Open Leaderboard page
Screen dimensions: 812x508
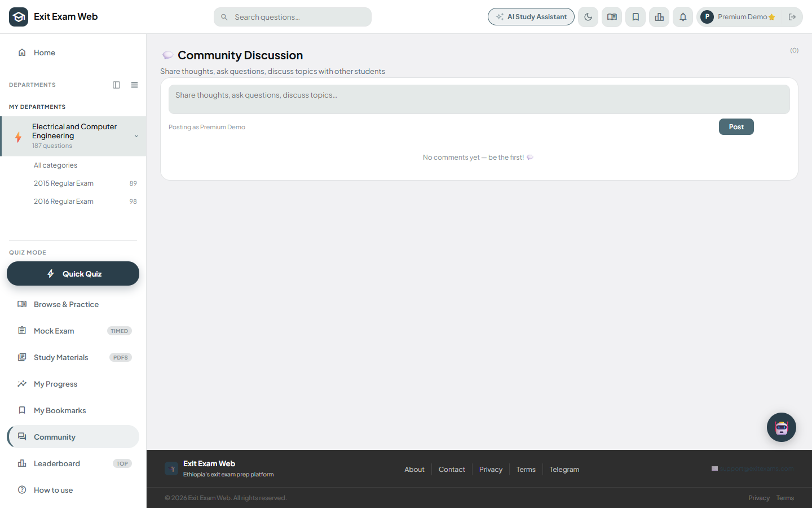(73, 463)
